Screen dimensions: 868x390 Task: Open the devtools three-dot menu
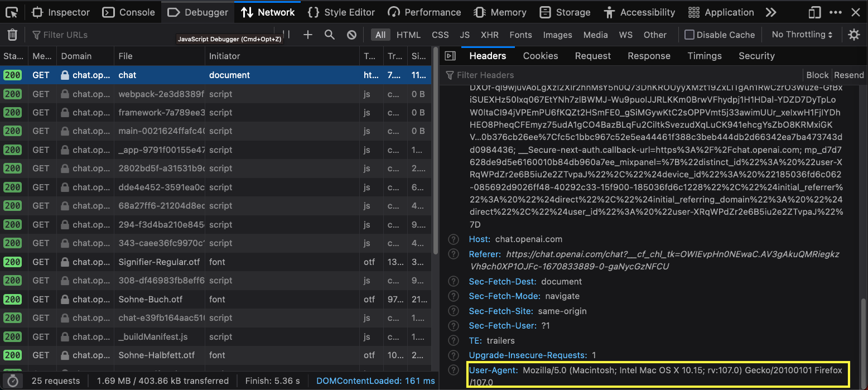836,12
